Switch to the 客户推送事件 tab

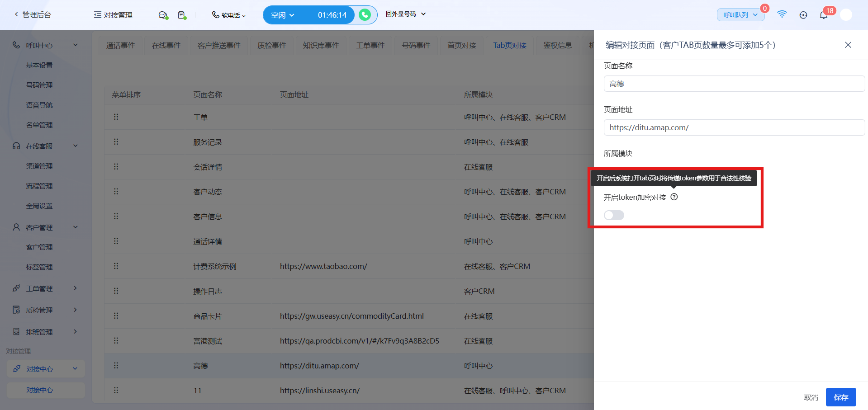pyautogui.click(x=219, y=45)
